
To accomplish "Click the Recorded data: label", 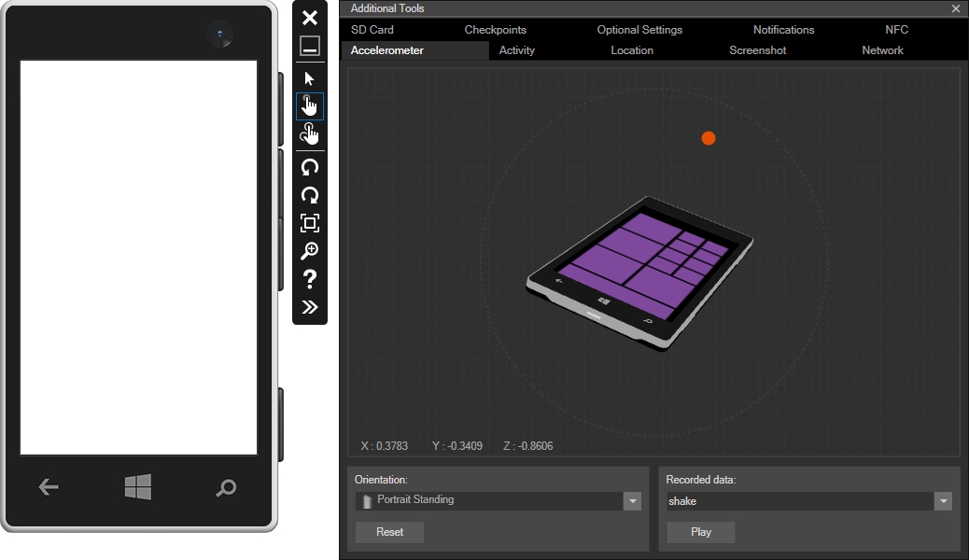I will (x=701, y=480).
